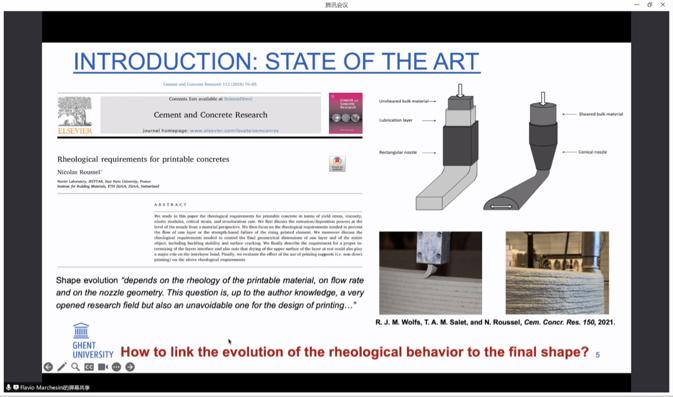Image resolution: width=673 pixels, height=397 pixels.
Task: Restore the meeting window size
Action: pos(649,5)
